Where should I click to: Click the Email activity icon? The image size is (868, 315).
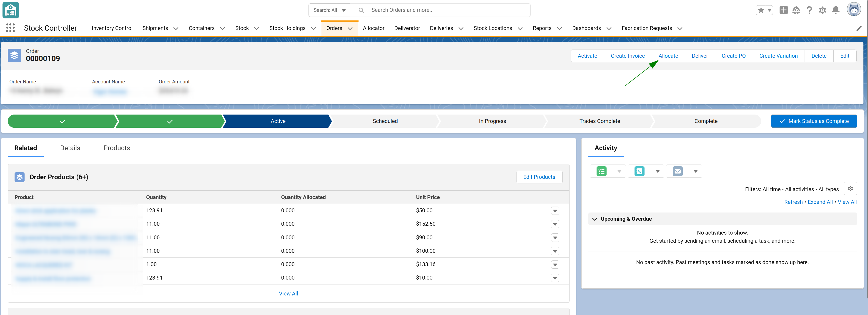pos(678,172)
